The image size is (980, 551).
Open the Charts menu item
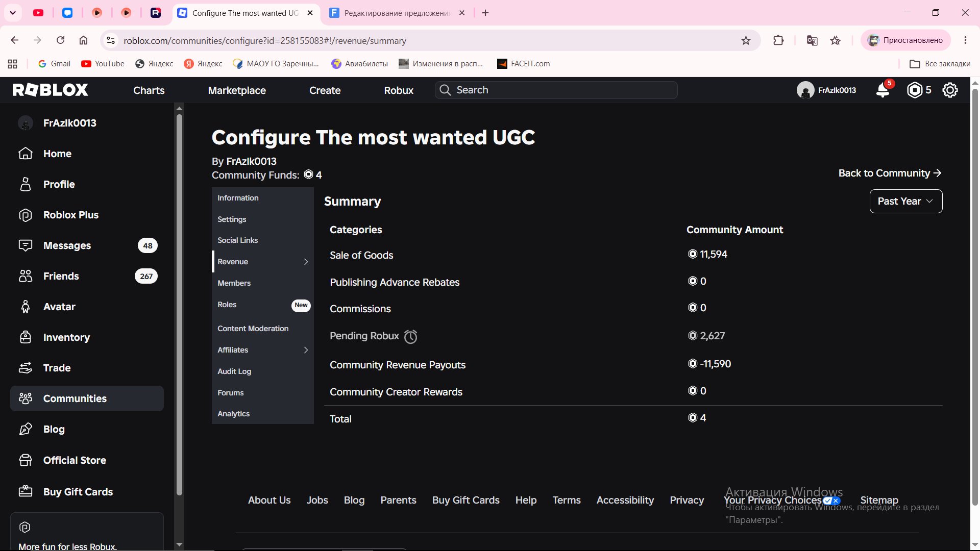pyautogui.click(x=149, y=90)
